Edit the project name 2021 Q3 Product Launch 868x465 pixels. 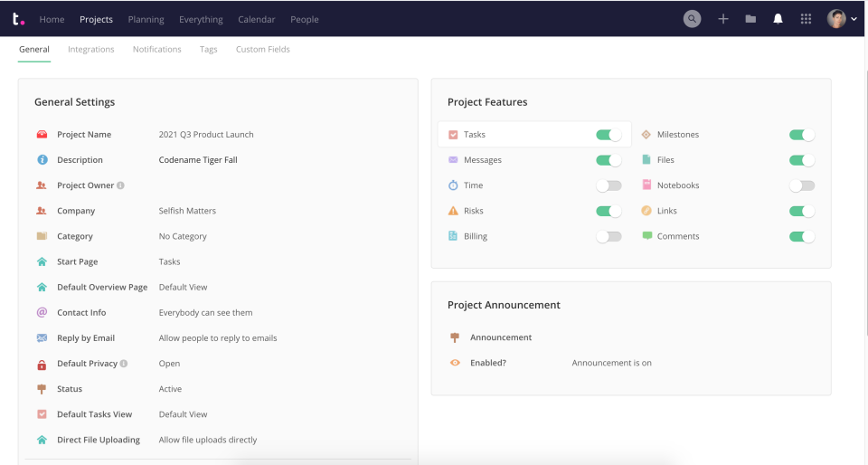(x=206, y=135)
